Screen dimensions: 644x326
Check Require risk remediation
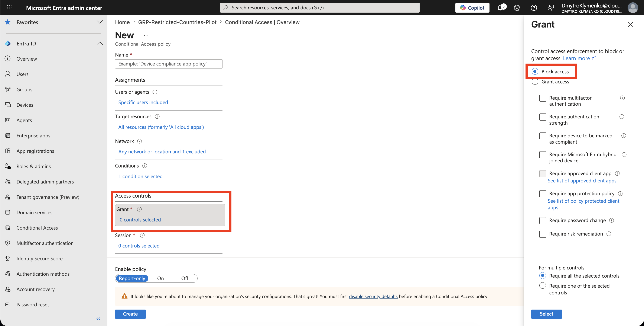click(543, 234)
